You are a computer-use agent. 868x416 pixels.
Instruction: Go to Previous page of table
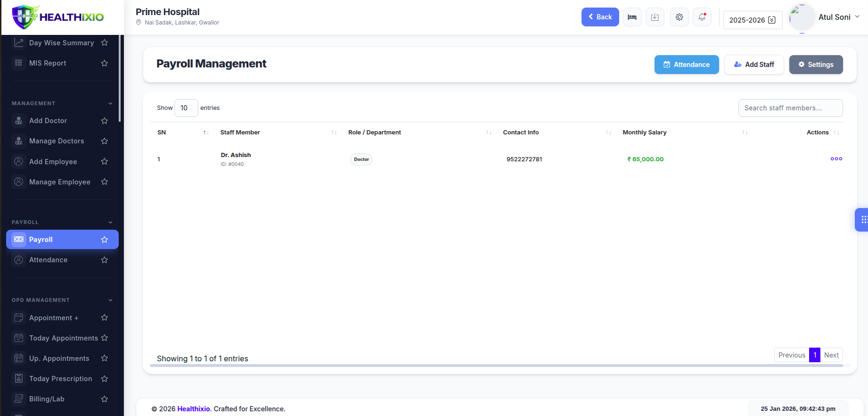click(x=792, y=355)
